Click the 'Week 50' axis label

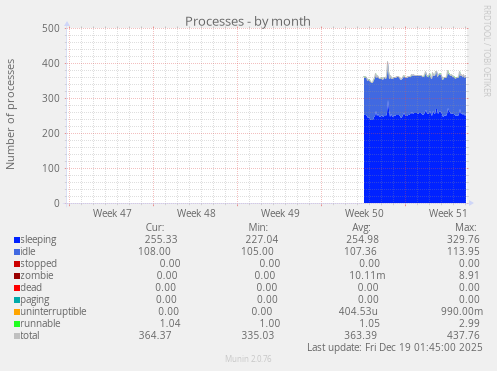pos(364,213)
